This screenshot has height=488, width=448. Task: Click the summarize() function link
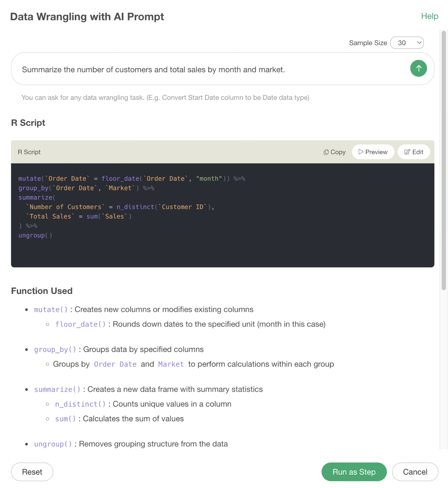pyautogui.click(x=57, y=389)
